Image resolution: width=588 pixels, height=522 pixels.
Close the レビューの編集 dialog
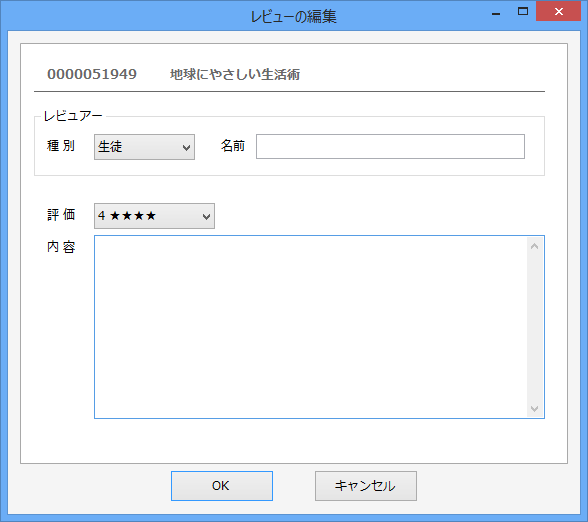558,12
